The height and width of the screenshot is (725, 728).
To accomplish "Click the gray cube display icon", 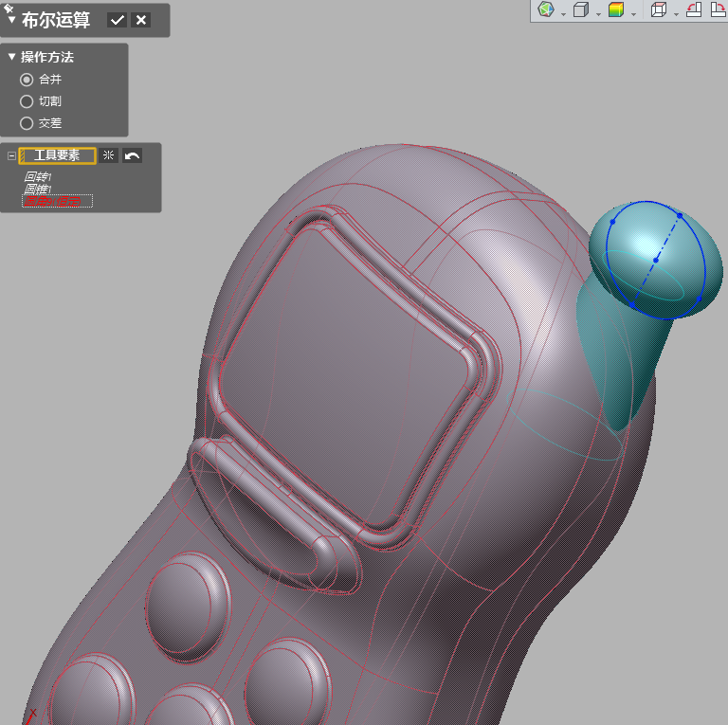I will (x=580, y=10).
